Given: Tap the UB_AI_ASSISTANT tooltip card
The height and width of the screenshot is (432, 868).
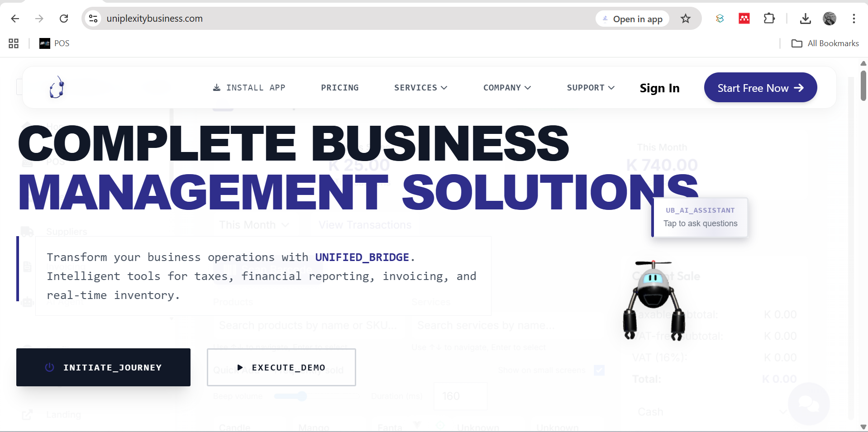Looking at the screenshot, I should tap(700, 218).
